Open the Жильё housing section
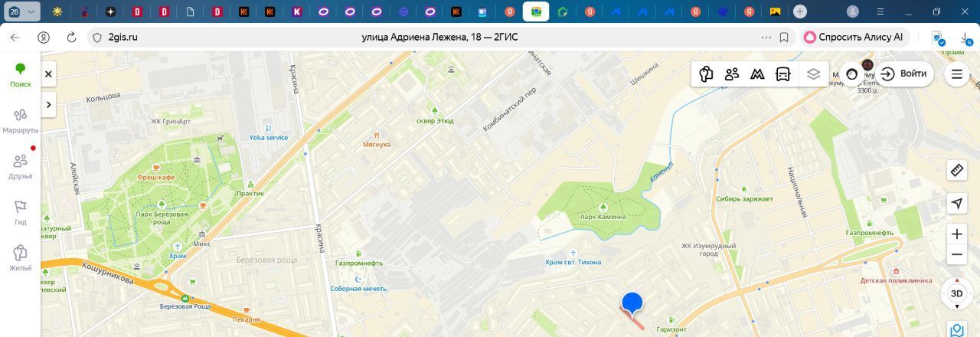This screenshot has width=980, height=337. pyautogui.click(x=21, y=259)
